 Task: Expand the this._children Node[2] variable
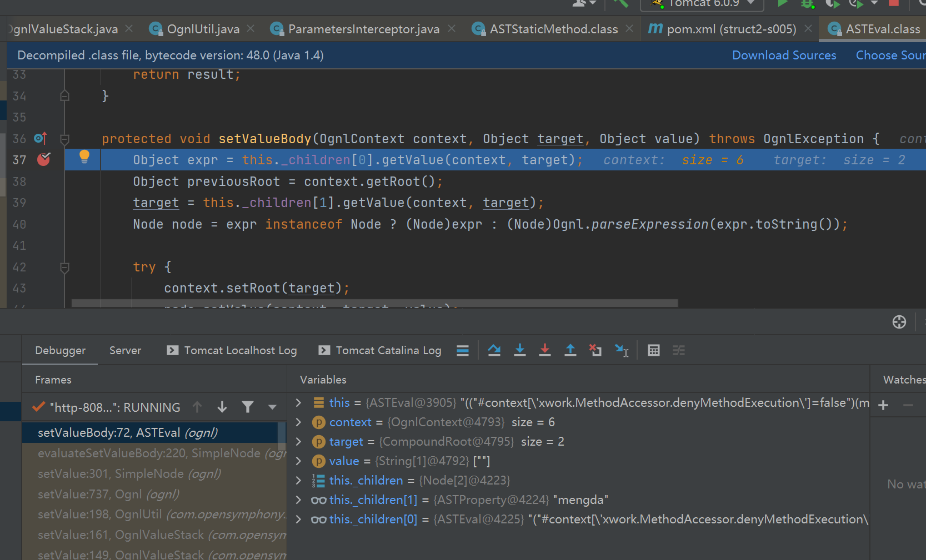(299, 480)
